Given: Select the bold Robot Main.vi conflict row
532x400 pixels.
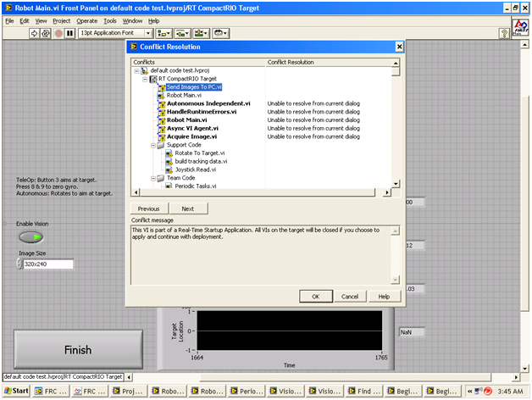Looking at the screenshot, I should point(186,120).
